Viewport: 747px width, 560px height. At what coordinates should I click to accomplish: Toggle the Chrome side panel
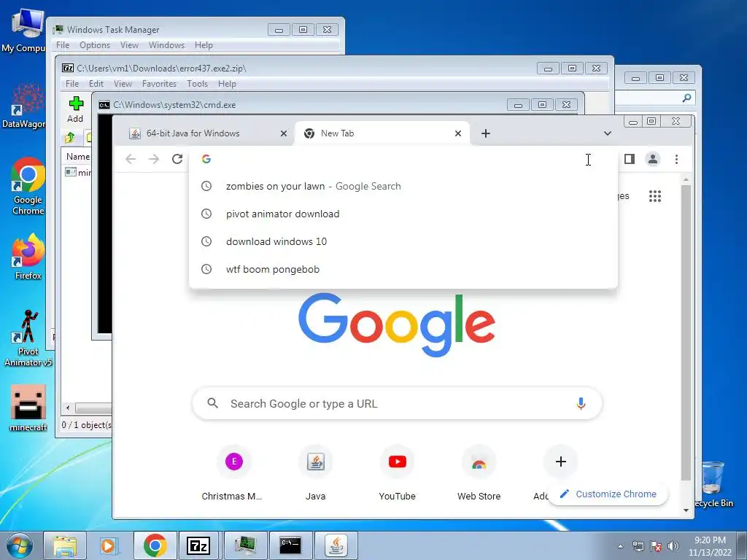click(x=630, y=159)
